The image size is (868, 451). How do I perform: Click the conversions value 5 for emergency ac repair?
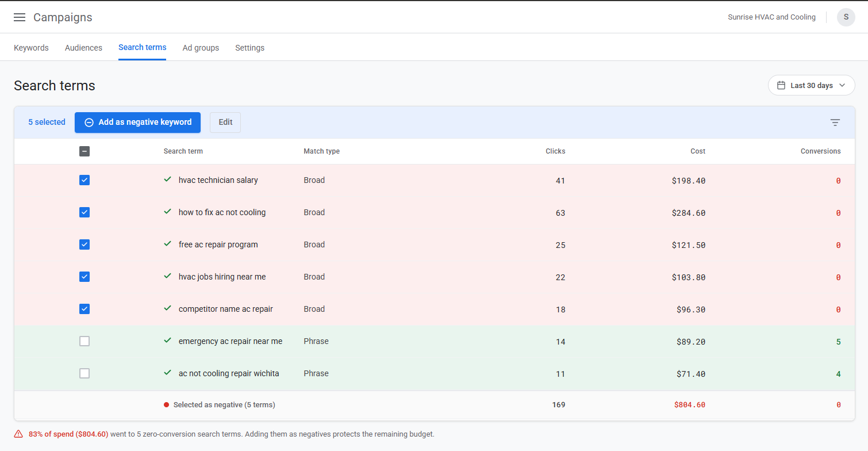tap(838, 342)
